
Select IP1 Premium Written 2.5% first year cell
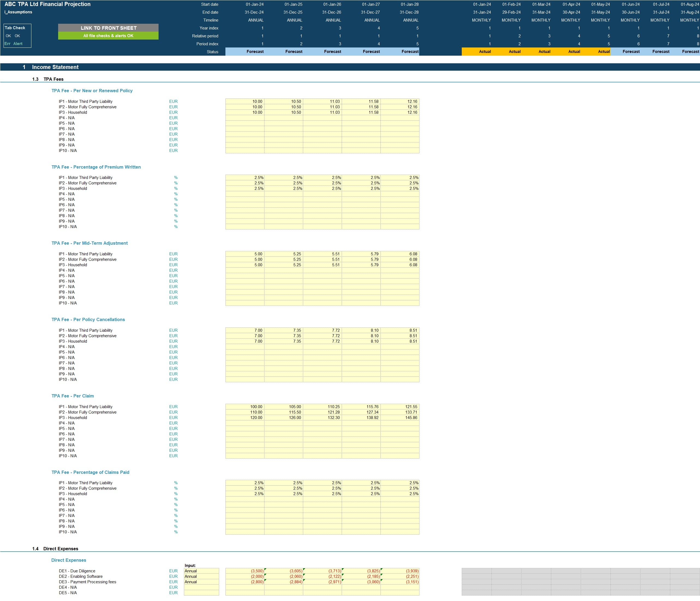click(245, 178)
